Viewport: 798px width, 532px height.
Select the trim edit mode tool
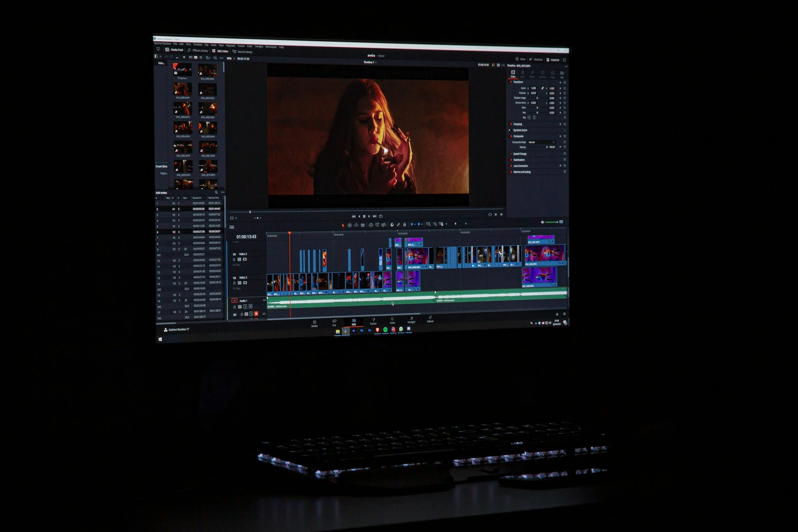(350, 225)
